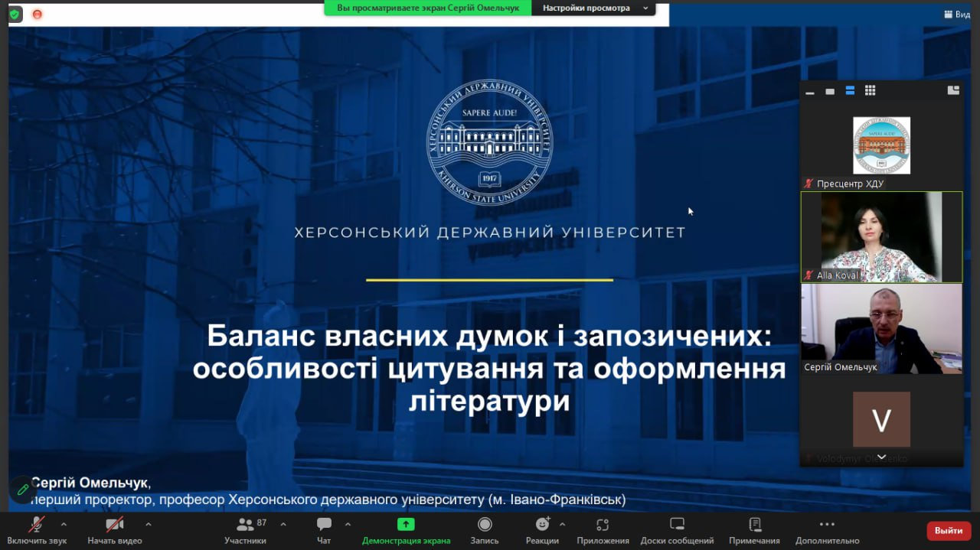Click the V avatar of Volodymyr
The height and width of the screenshot is (550, 980).
[x=881, y=419]
